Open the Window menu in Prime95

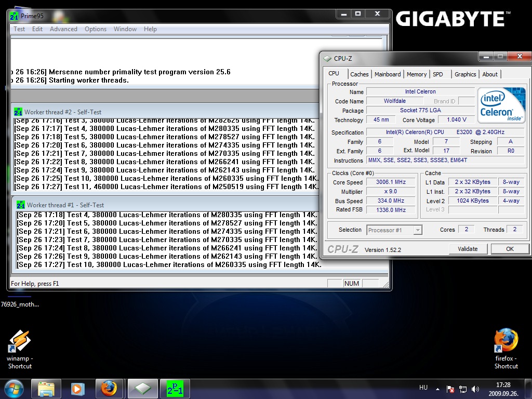[125, 29]
